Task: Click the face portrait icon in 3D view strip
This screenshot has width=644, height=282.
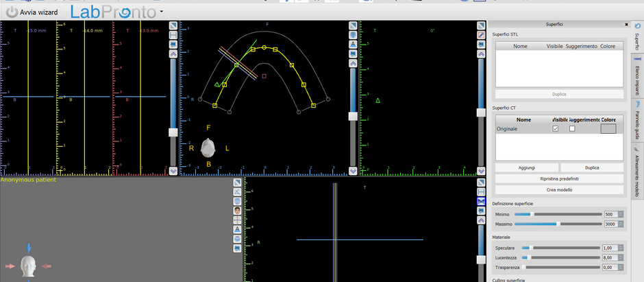Action: pos(237,211)
